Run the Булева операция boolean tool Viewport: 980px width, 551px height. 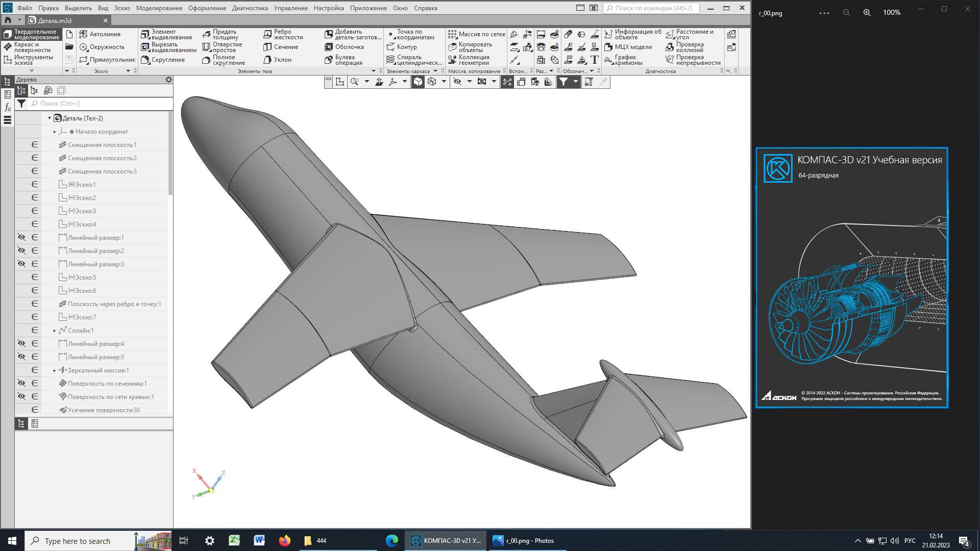pyautogui.click(x=344, y=60)
